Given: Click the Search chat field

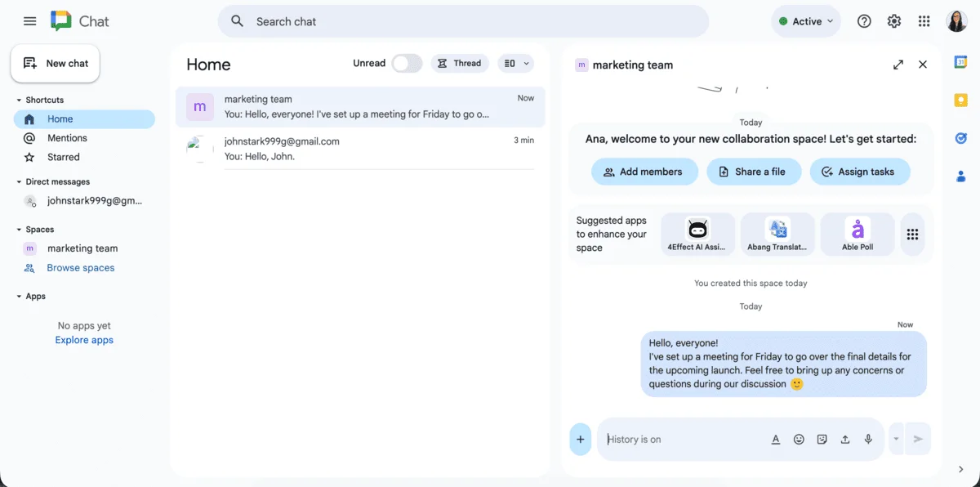Looking at the screenshot, I should pyautogui.click(x=462, y=21).
